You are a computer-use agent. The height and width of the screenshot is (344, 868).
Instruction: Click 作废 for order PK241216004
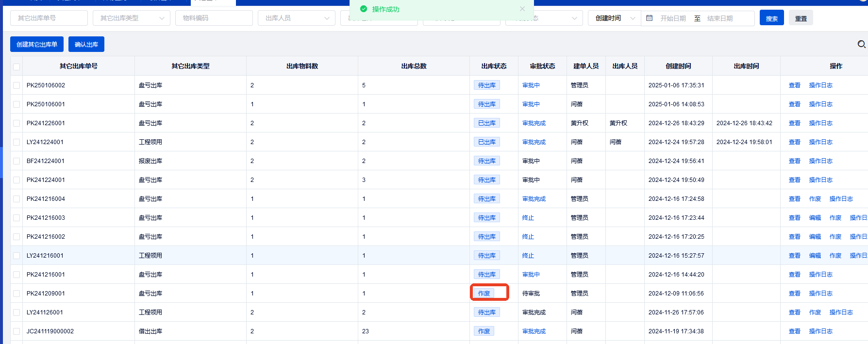pyautogui.click(x=815, y=199)
